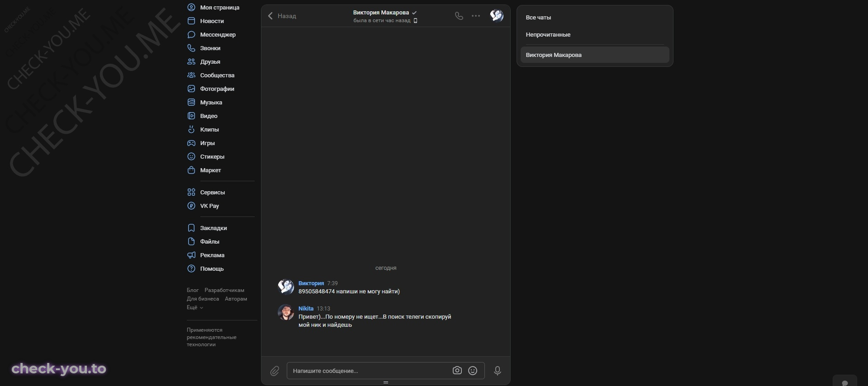Click the 13:13 message timestamp
The width and height of the screenshot is (868, 386).
tap(323, 309)
